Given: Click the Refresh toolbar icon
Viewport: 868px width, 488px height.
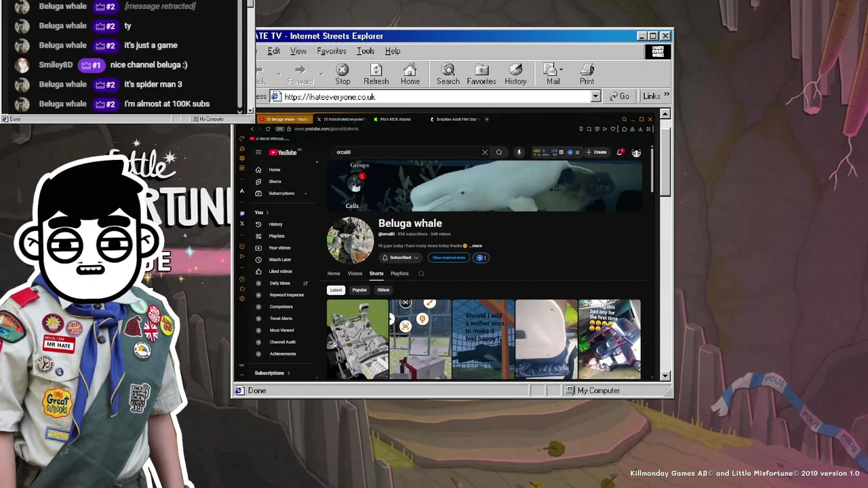Looking at the screenshot, I should [376, 75].
